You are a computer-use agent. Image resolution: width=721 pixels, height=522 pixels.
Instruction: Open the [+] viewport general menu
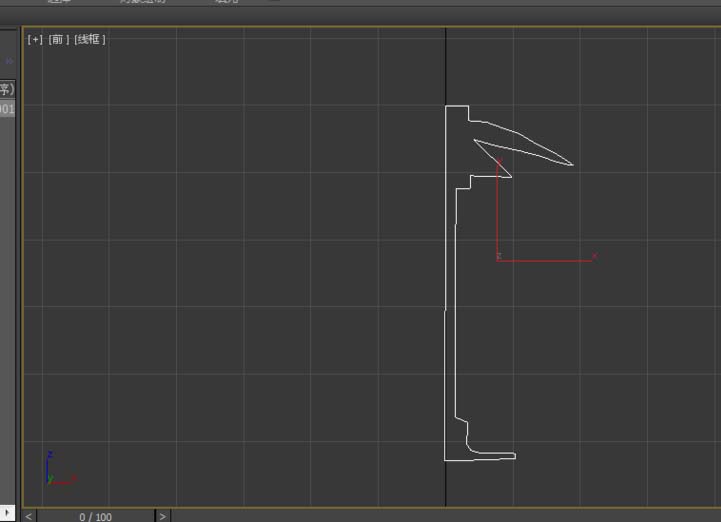(x=35, y=40)
